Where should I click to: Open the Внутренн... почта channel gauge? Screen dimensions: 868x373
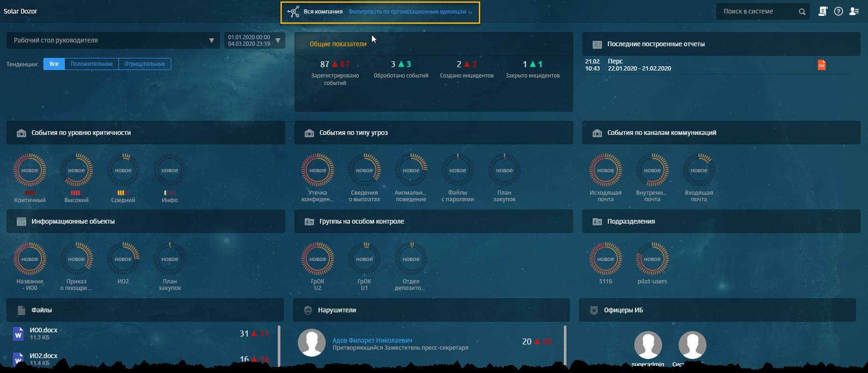pos(652,170)
